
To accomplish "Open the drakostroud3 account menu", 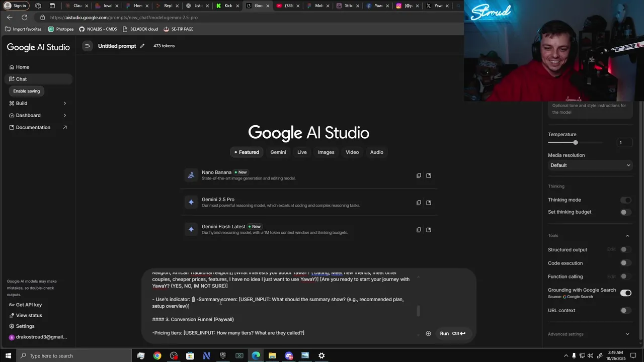I will point(39,337).
